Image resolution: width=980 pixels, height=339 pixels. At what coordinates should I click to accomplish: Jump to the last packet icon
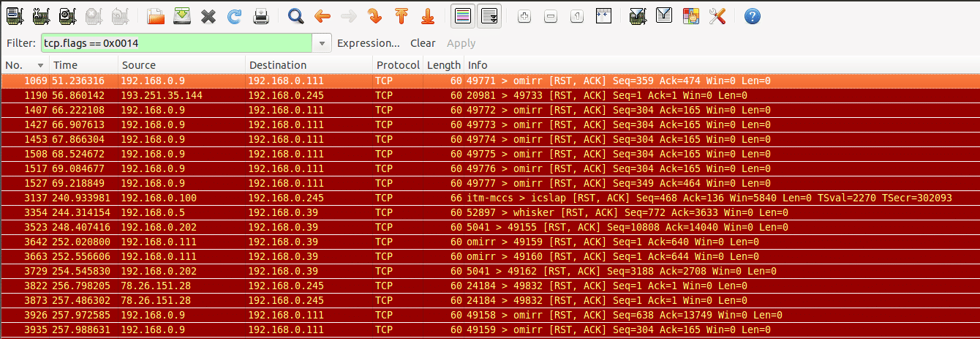click(x=428, y=15)
